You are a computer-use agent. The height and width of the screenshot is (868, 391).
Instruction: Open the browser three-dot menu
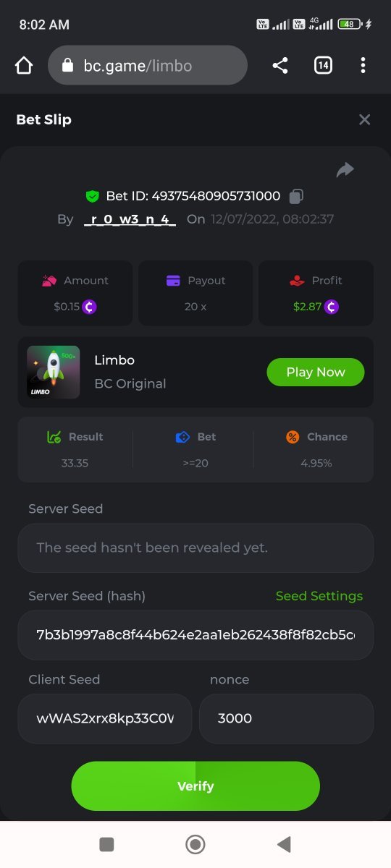point(363,66)
